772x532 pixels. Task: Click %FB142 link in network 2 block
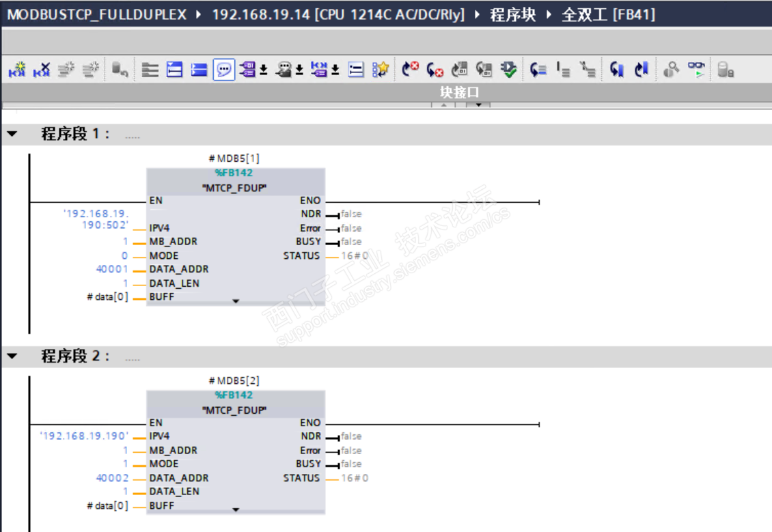tap(234, 395)
